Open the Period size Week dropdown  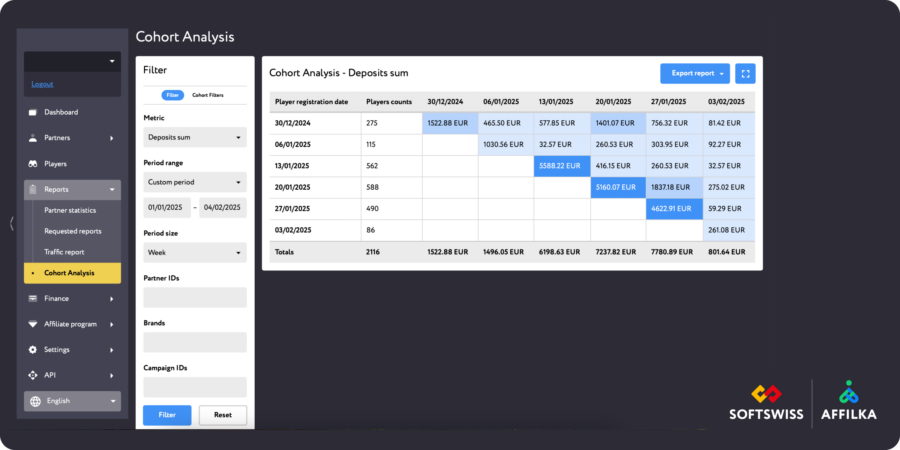coord(195,253)
